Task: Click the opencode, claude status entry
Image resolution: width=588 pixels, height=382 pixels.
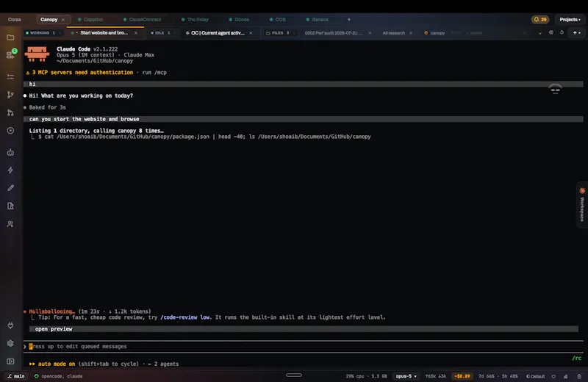Action: [58, 376]
